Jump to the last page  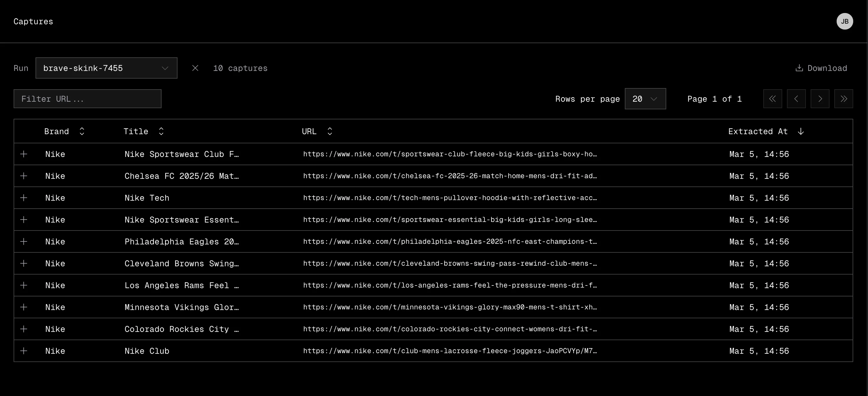click(843, 99)
